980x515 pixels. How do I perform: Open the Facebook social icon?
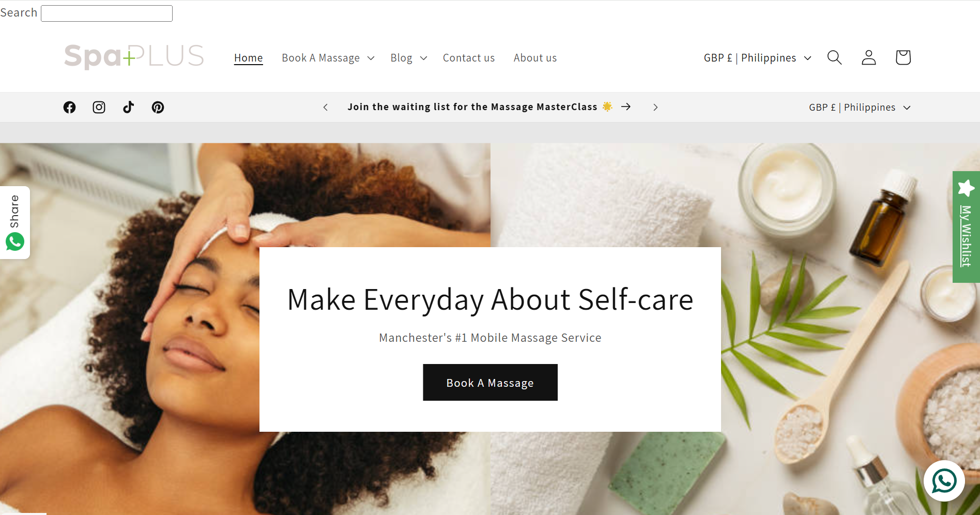69,107
